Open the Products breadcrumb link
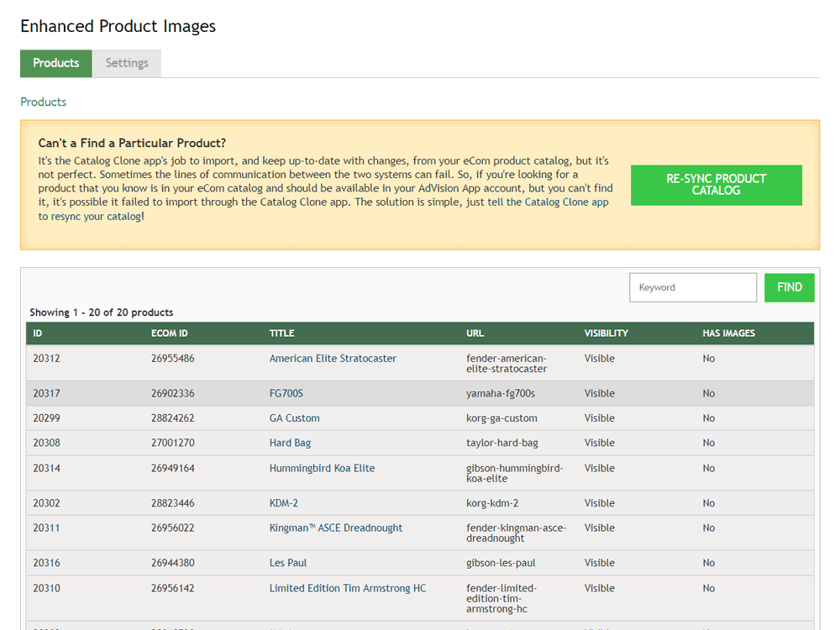This screenshot has height=630, width=840. (x=43, y=102)
